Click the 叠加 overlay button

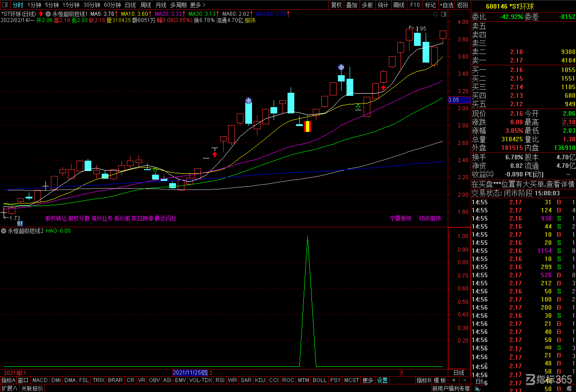(x=351, y=5)
